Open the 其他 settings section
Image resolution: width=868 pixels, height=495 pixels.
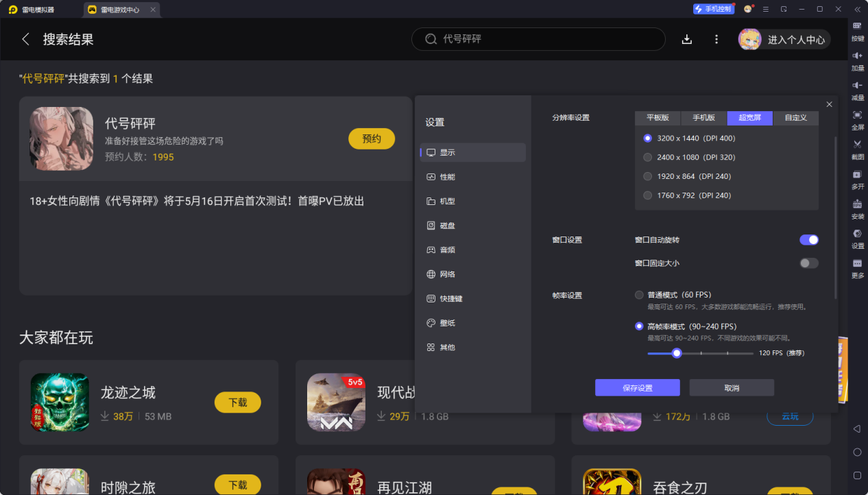tap(473, 348)
